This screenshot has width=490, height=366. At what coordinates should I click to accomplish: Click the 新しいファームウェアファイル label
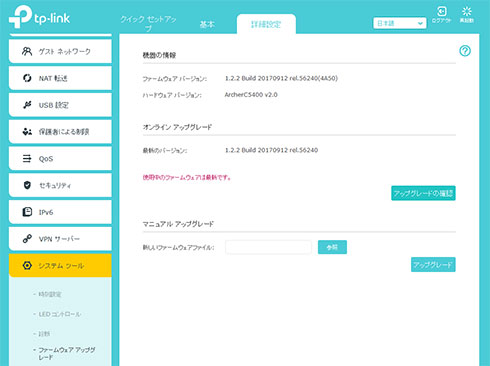click(x=178, y=248)
